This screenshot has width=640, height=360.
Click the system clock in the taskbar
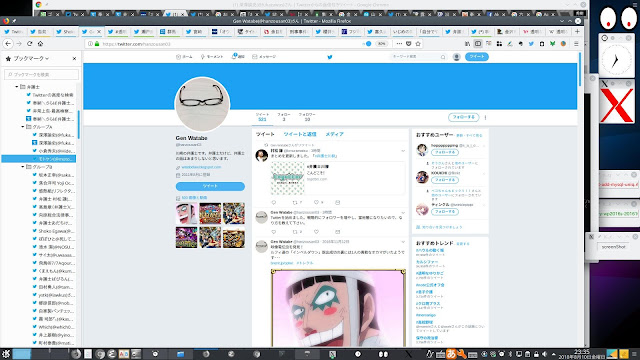click(x=582, y=354)
